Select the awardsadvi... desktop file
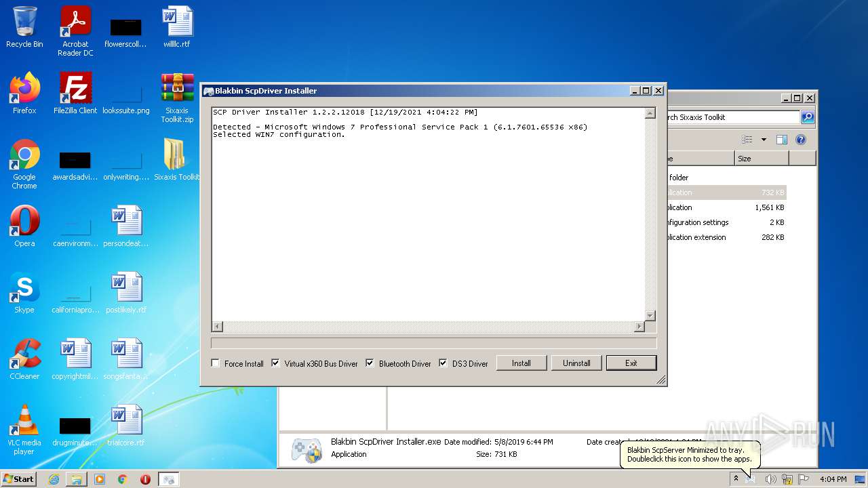868x488 pixels. pos(75,165)
